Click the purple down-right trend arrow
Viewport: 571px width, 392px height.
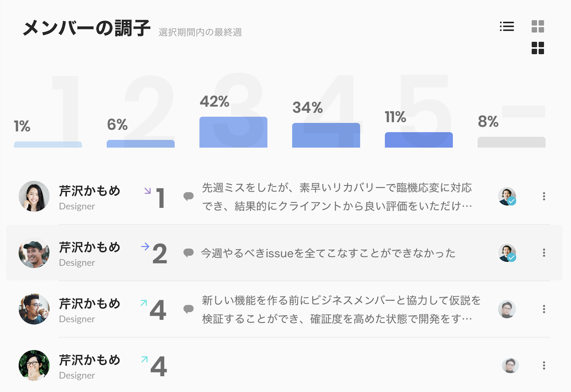point(148,191)
